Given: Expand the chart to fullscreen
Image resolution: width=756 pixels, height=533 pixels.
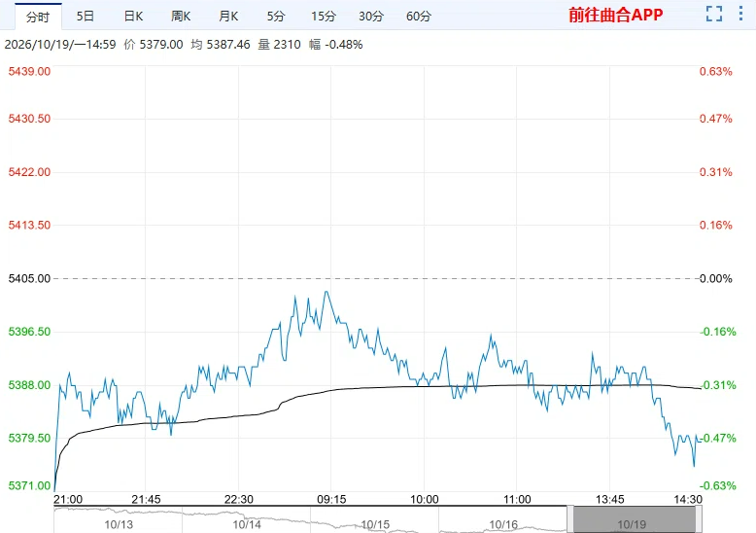Looking at the screenshot, I should 714,14.
